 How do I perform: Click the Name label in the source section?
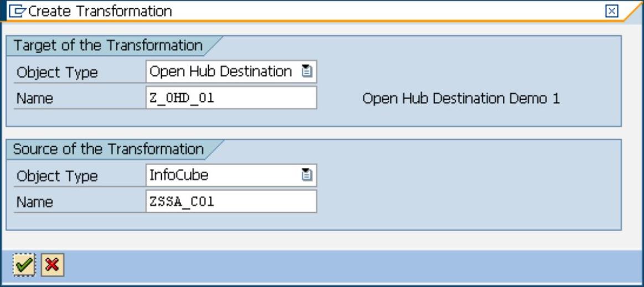coord(35,202)
